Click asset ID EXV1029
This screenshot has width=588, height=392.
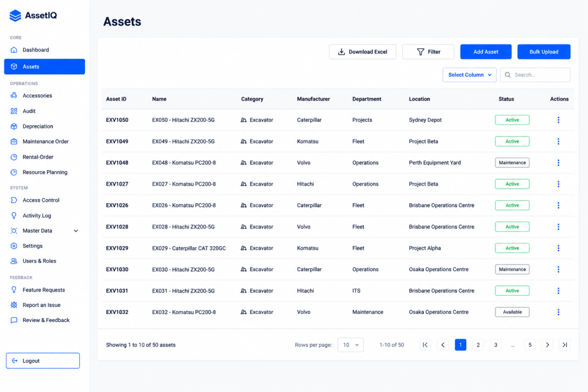[117, 248]
